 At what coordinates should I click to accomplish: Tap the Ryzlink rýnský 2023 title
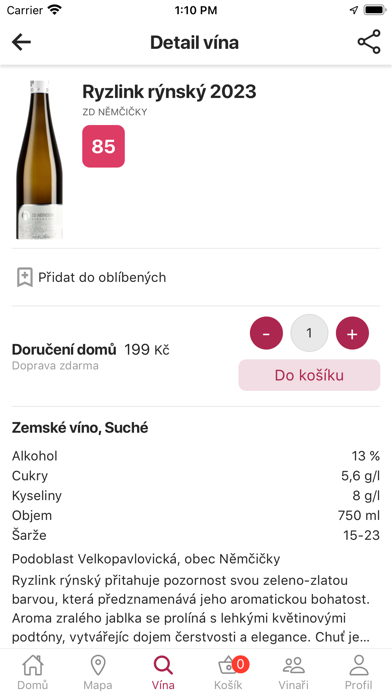[169, 92]
